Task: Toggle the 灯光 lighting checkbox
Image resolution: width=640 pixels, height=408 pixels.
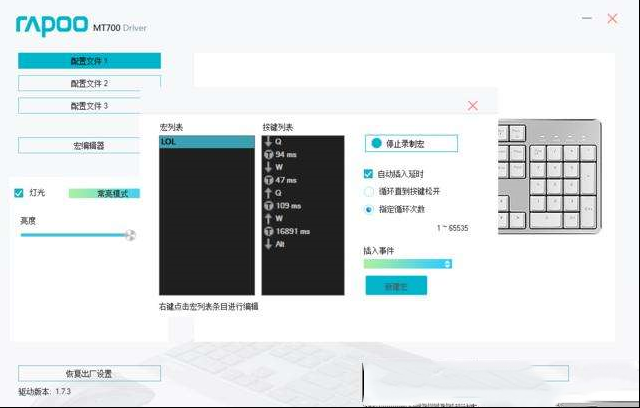Action: [x=19, y=193]
